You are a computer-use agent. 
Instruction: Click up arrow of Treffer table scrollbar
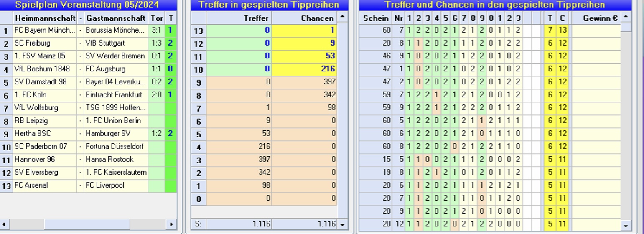tap(342, 18)
